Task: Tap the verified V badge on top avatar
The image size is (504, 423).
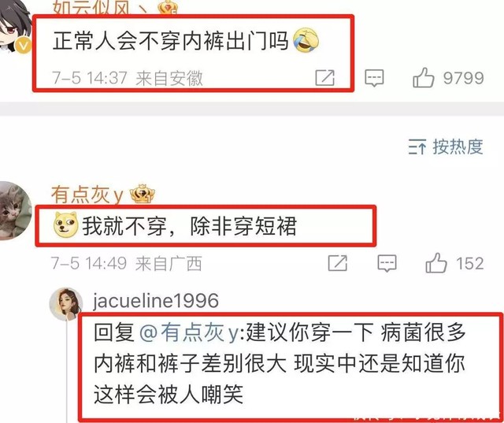Action: pos(23,46)
